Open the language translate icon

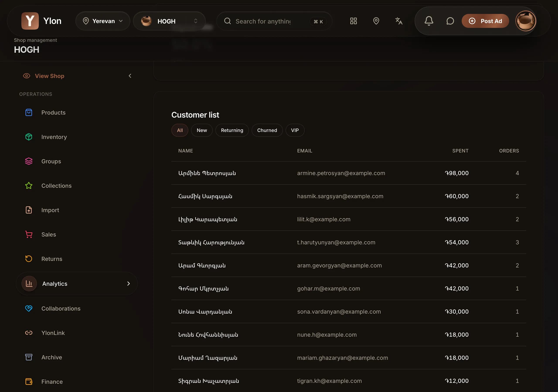point(399,21)
